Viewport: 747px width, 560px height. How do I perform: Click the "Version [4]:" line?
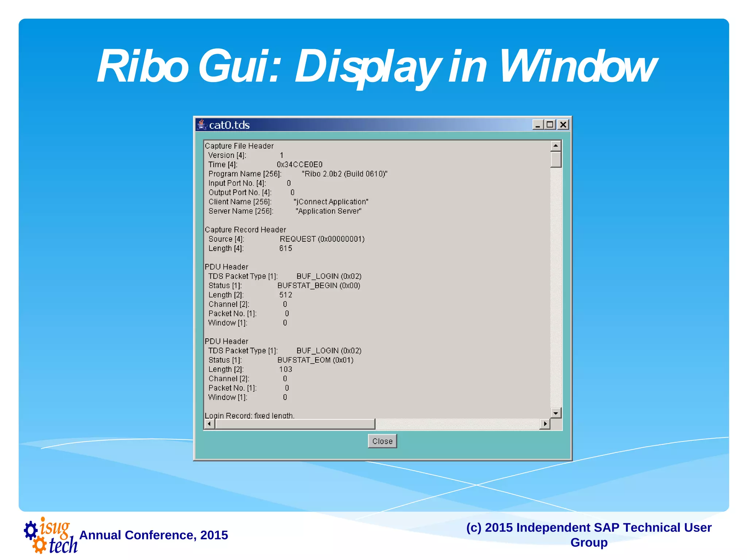(x=246, y=155)
